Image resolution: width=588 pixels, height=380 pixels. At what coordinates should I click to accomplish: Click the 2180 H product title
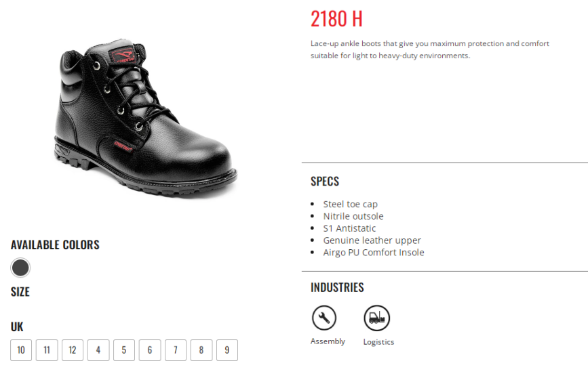(336, 19)
